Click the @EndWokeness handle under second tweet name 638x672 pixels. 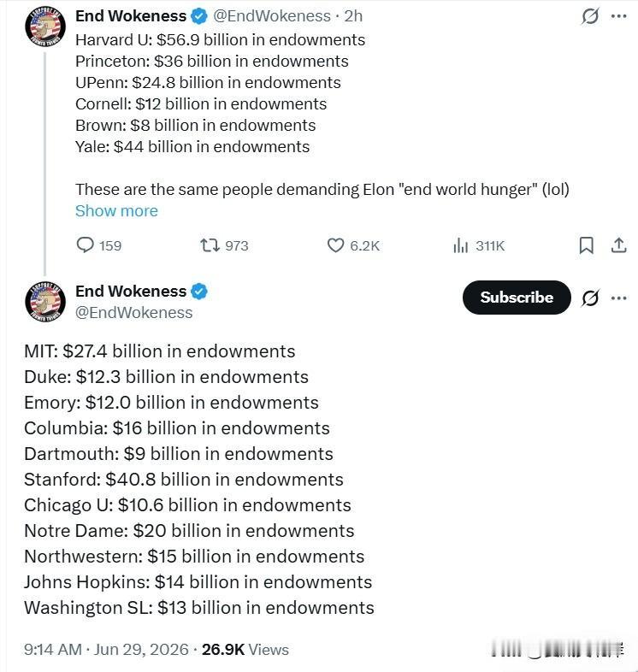tap(133, 312)
